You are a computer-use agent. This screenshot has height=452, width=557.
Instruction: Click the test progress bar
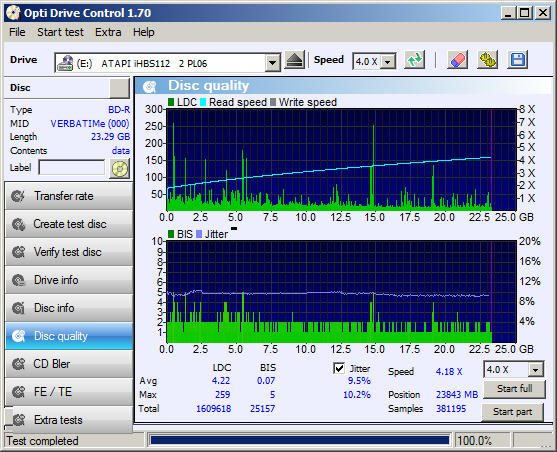tap(299, 441)
